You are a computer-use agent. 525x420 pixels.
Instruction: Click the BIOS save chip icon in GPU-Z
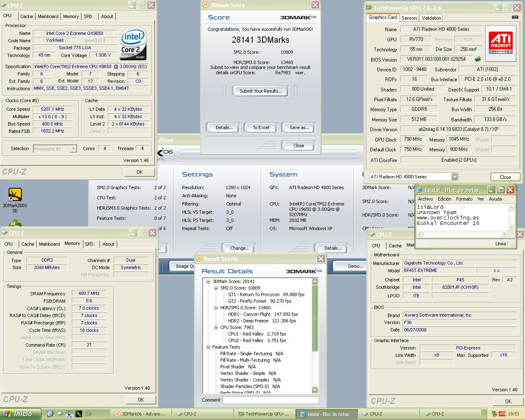(478, 59)
